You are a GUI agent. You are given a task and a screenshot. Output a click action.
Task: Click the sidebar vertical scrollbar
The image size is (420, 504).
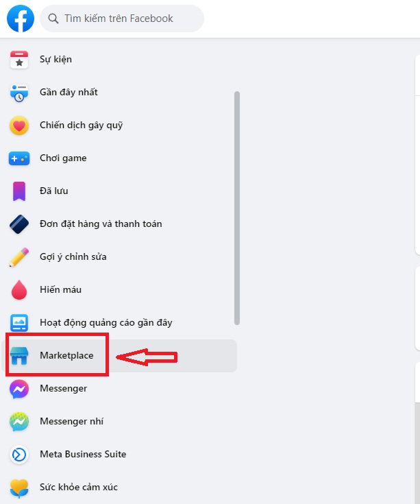[237, 208]
